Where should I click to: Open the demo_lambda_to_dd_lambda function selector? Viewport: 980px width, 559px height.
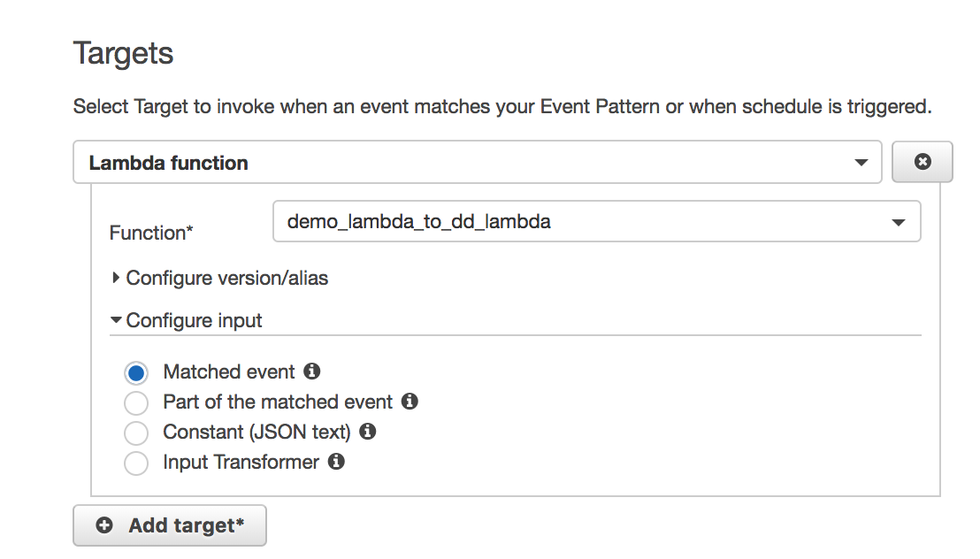coord(584,222)
